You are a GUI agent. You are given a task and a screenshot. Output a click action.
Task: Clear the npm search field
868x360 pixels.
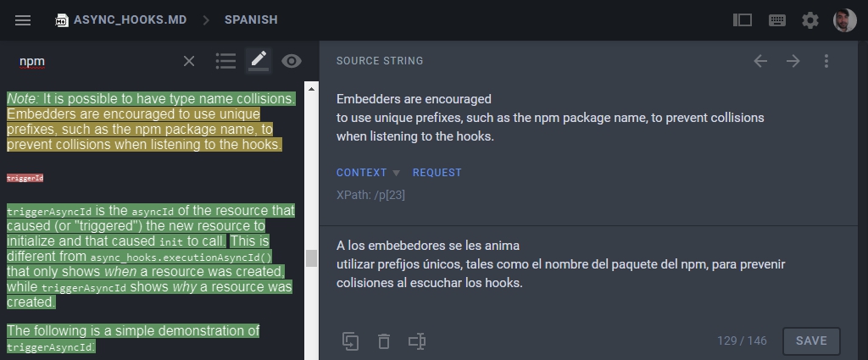pos(189,61)
